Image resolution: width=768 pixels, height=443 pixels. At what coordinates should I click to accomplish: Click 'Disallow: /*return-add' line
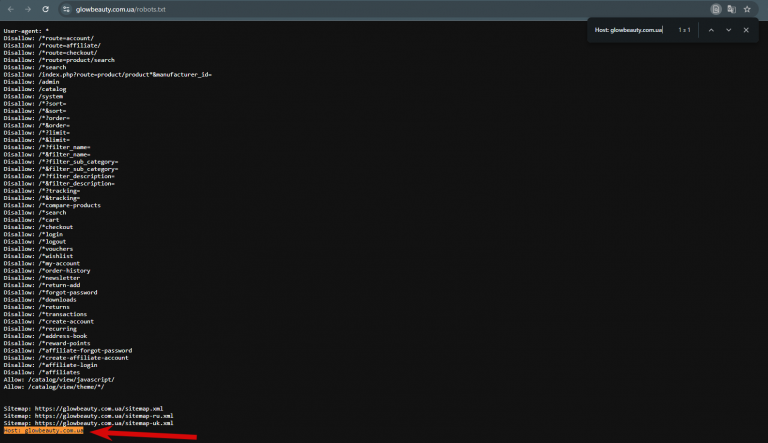click(42, 285)
